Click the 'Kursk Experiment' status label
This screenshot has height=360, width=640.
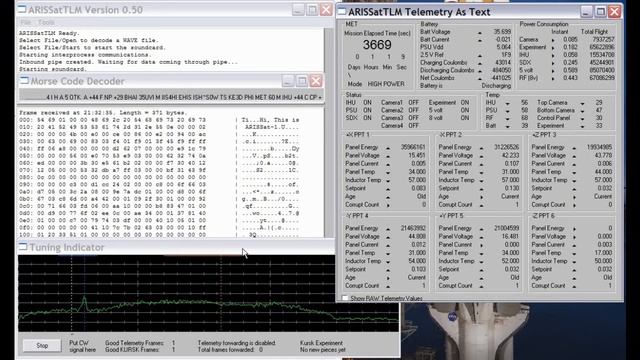point(321,343)
